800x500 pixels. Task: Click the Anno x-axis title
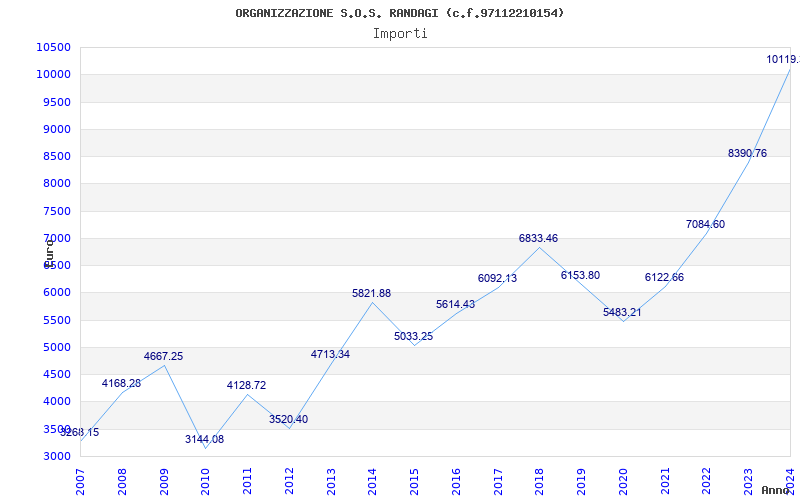click(778, 490)
